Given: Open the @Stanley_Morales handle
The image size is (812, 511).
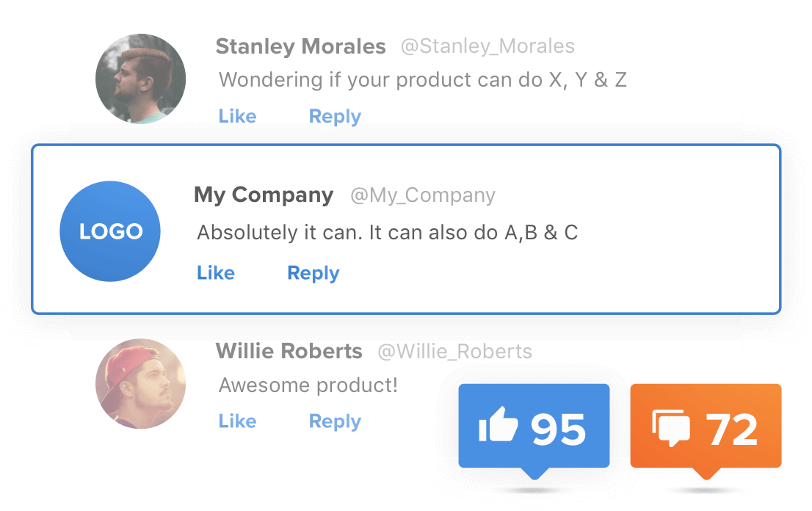Looking at the screenshot, I should [x=487, y=47].
